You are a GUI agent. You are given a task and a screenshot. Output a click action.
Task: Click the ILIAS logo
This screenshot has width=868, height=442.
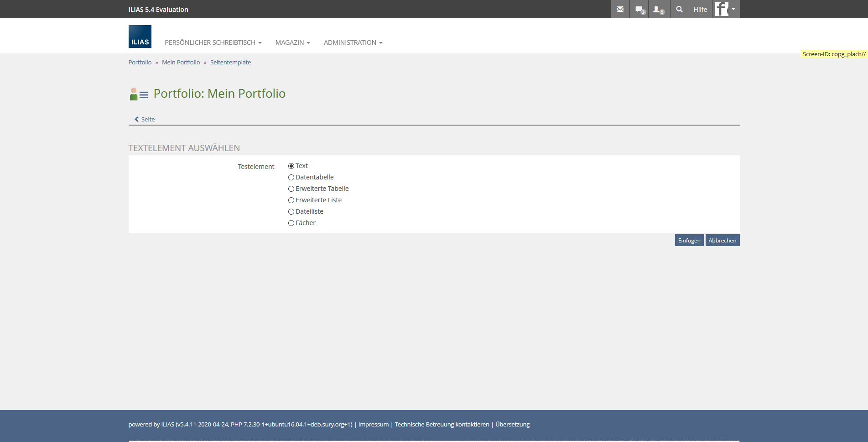(x=140, y=37)
